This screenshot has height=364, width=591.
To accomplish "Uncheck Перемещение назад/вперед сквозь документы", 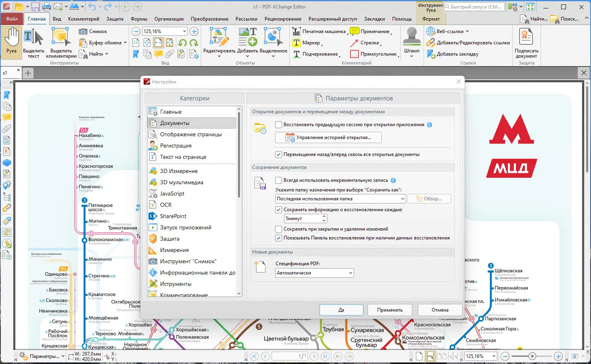I will click(278, 154).
